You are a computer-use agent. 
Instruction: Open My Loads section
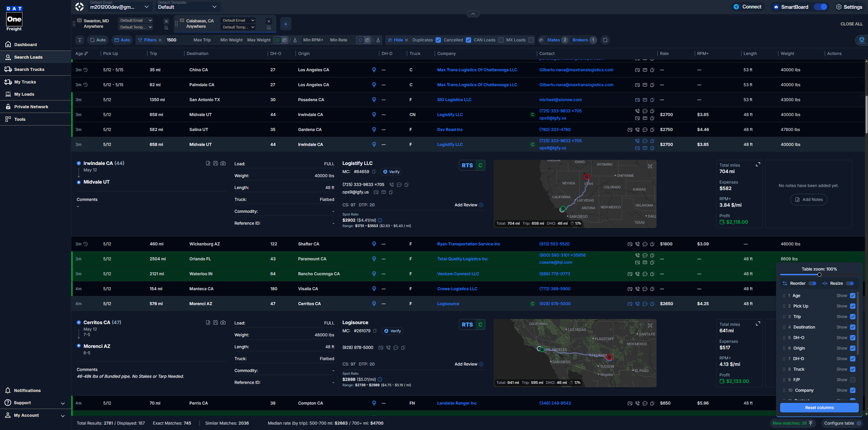tap(35, 94)
